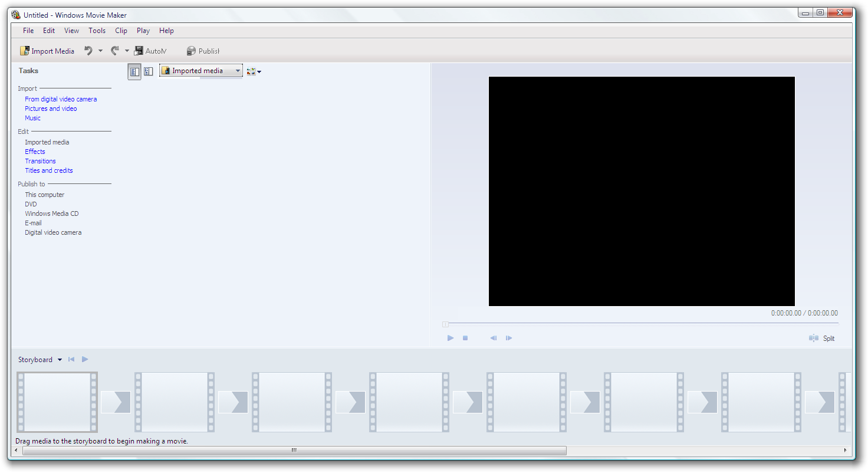Click the third storyboard transition cell
The image size is (868, 473).
[x=350, y=402]
